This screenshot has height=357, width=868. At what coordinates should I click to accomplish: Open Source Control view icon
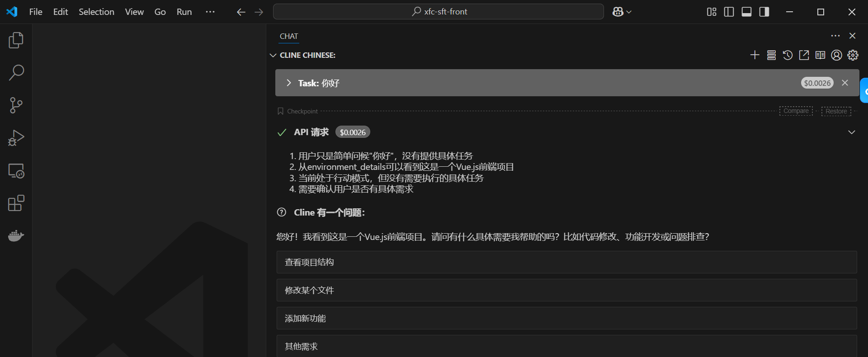[x=16, y=105]
